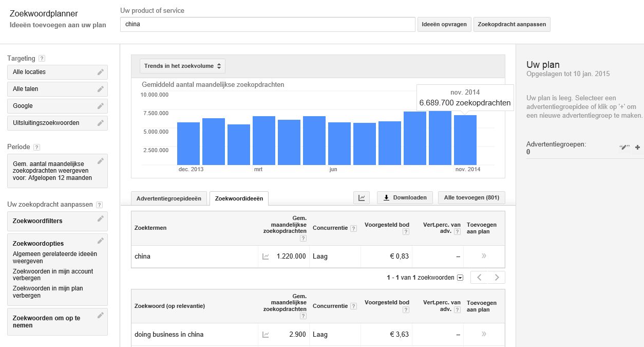Sort by Zoektermen column header
644x347 pixels.
coord(150,228)
